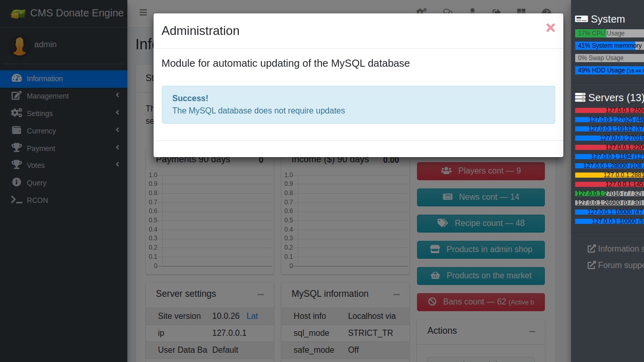
Task: Open the Information menu item
Action: tap(45, 79)
